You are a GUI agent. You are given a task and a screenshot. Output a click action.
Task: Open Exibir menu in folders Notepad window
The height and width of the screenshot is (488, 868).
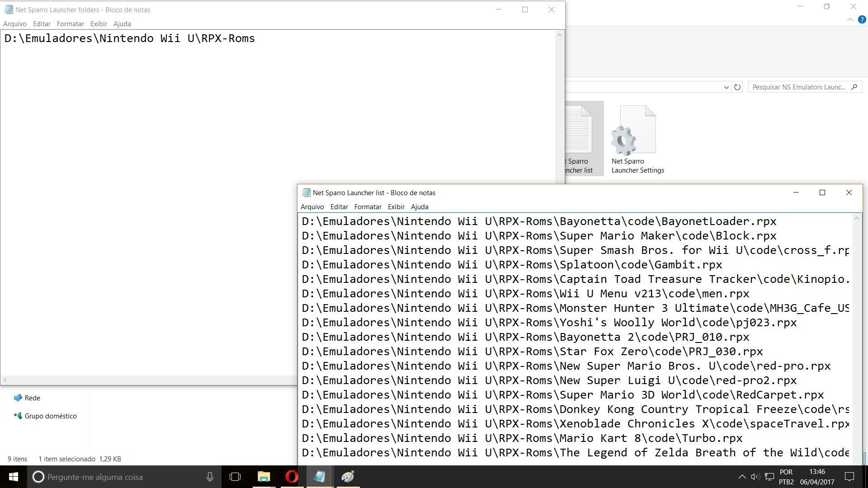click(99, 24)
